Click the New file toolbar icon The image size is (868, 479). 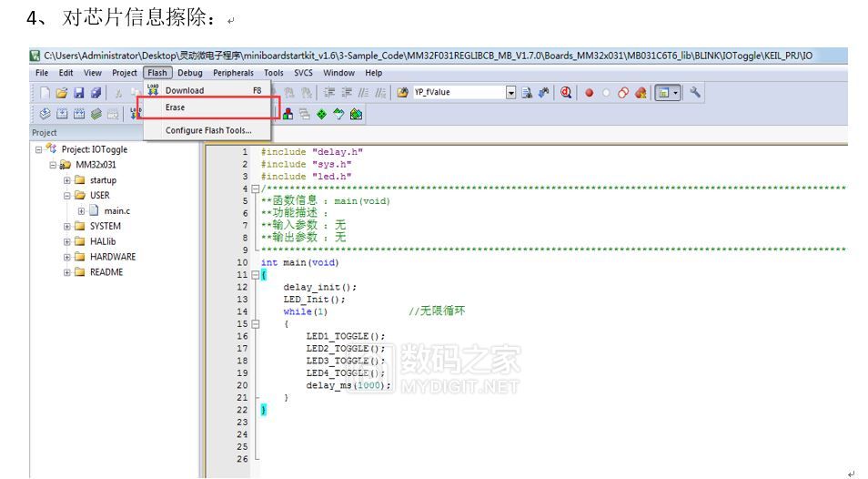tap(45, 93)
